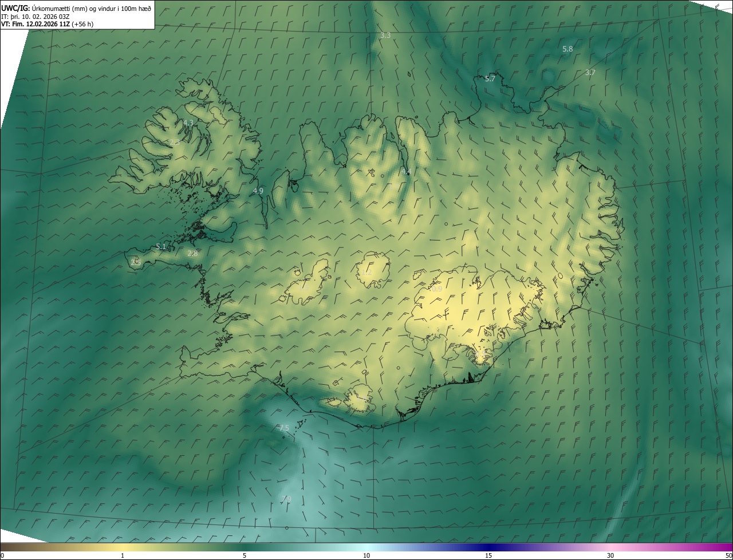The width and height of the screenshot is (733, 560).
Task: Click the 2.3 value label
Action: 175,142
